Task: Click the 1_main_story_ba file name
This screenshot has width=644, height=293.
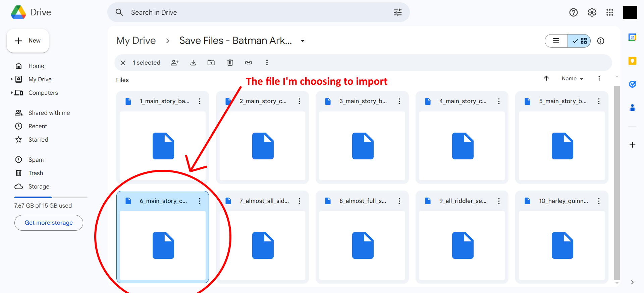Action: pos(164,101)
